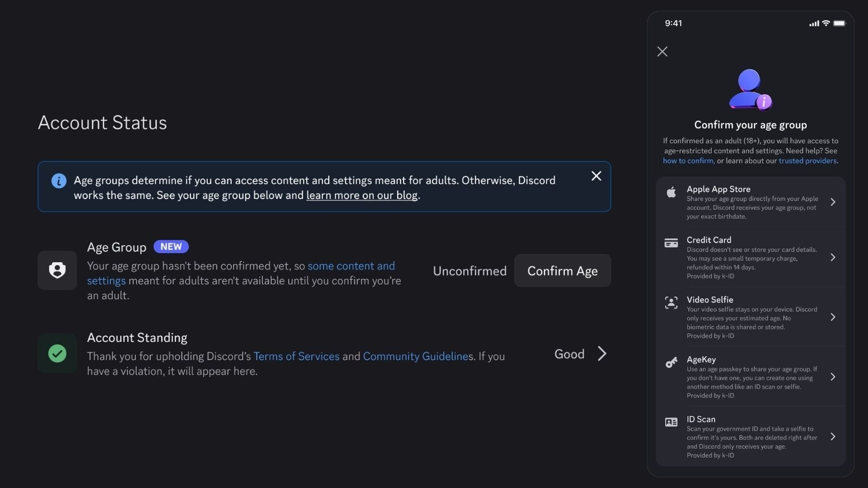Open the Terms of Services link
868x488 pixels.
click(296, 356)
